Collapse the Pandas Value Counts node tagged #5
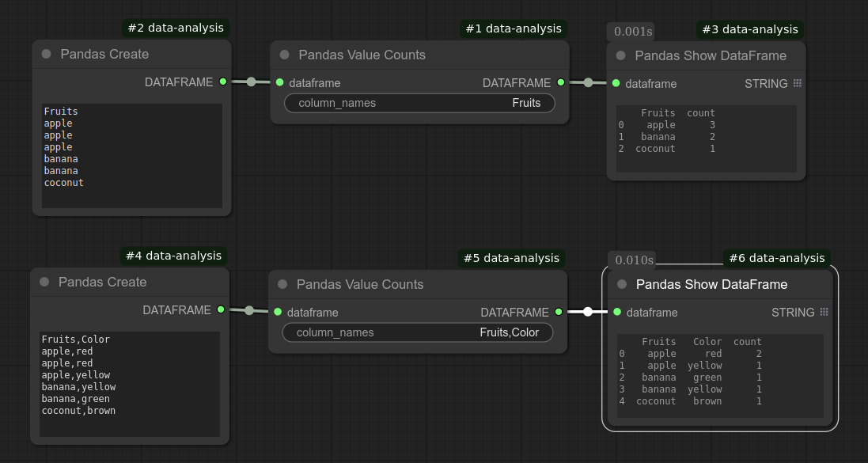 [x=282, y=284]
